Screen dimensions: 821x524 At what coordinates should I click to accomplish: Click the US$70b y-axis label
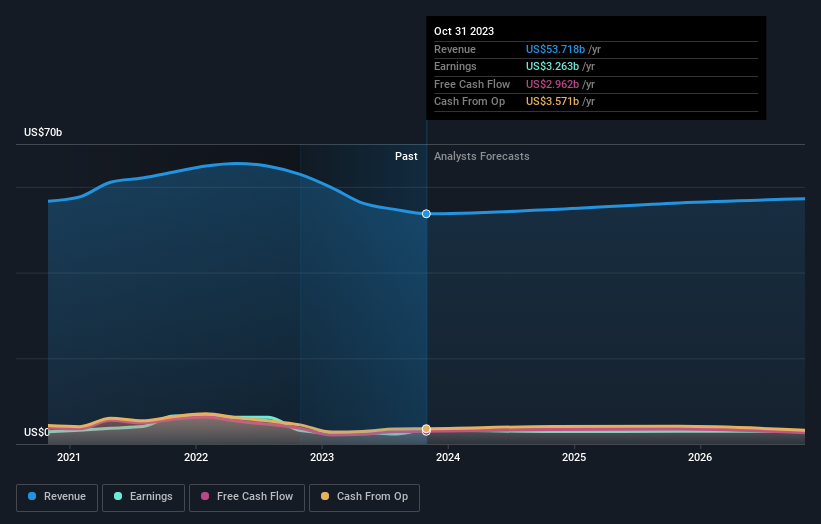[43, 132]
